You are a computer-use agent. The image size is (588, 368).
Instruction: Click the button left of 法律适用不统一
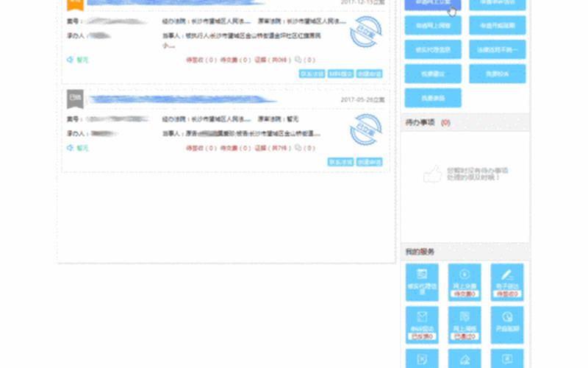(433, 49)
